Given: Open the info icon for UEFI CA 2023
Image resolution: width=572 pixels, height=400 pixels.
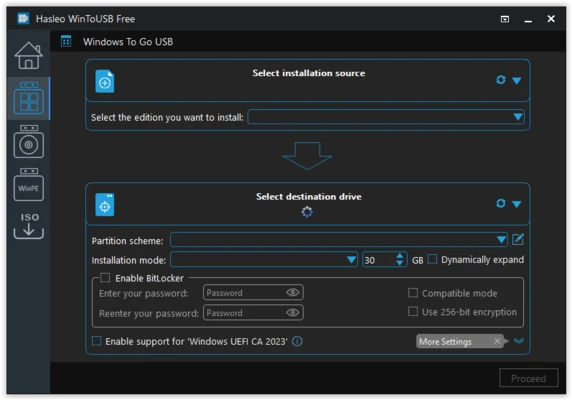Looking at the screenshot, I should (x=297, y=341).
